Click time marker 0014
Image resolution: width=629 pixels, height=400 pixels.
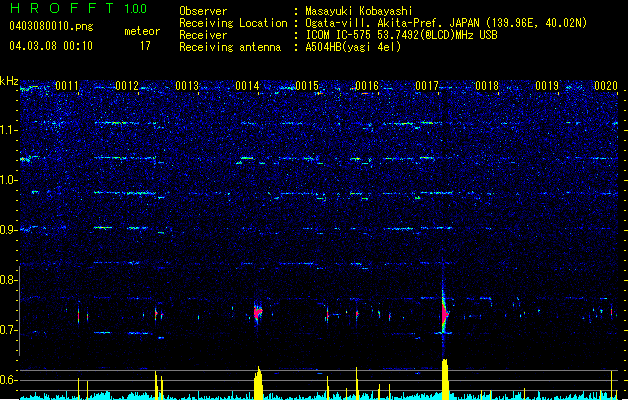(x=247, y=86)
